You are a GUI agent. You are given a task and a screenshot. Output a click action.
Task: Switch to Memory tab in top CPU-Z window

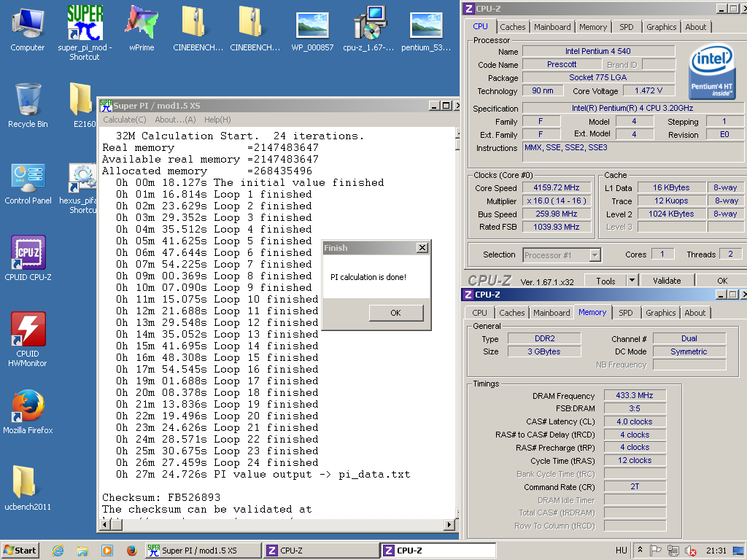click(x=592, y=27)
